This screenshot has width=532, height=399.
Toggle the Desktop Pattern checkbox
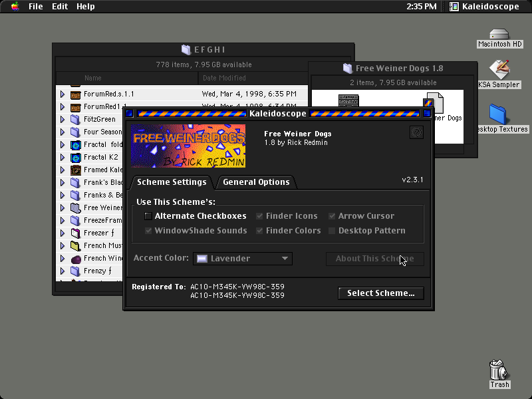[332, 231]
